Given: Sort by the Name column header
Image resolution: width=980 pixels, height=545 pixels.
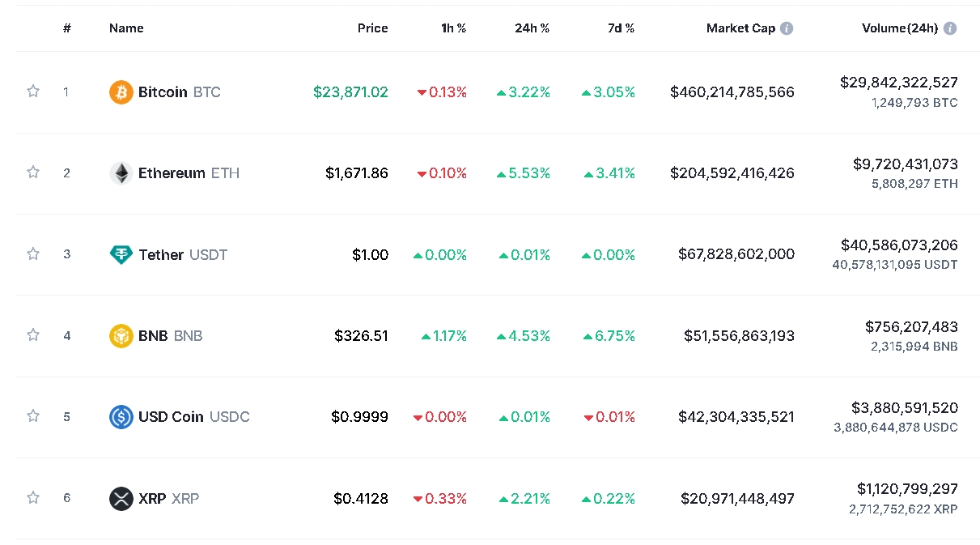Looking at the screenshot, I should click(126, 28).
